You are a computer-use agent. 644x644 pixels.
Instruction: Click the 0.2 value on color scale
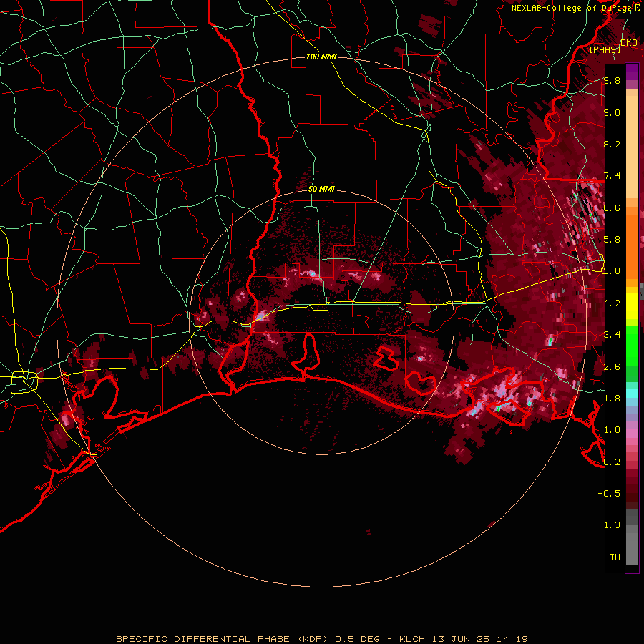tap(612, 462)
